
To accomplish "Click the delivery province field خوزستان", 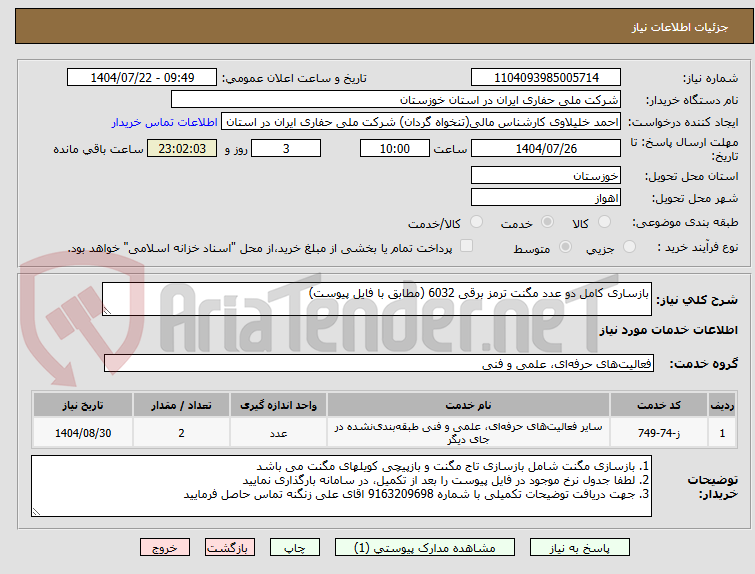I will coord(546,175).
